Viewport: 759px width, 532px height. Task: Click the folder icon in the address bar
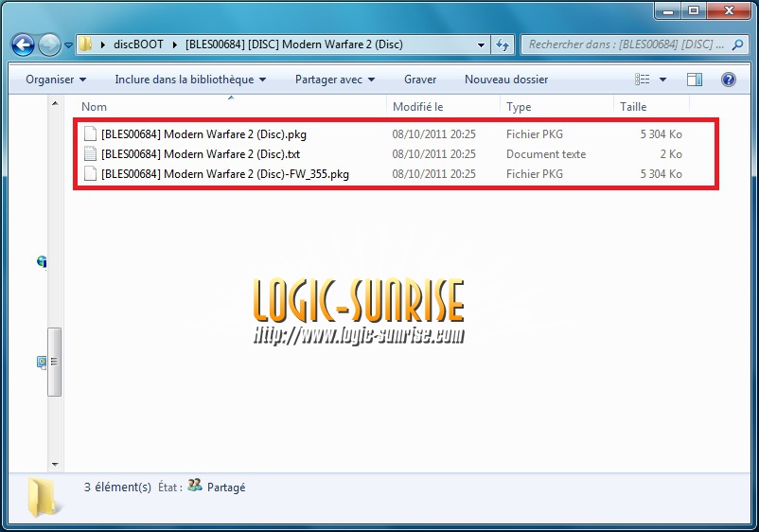pos(85,44)
